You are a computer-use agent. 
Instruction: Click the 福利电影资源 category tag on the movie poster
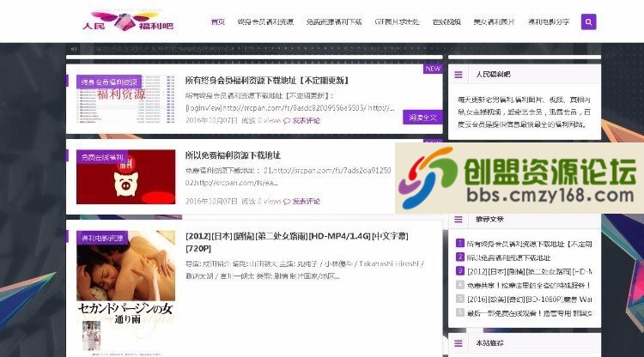(102, 238)
